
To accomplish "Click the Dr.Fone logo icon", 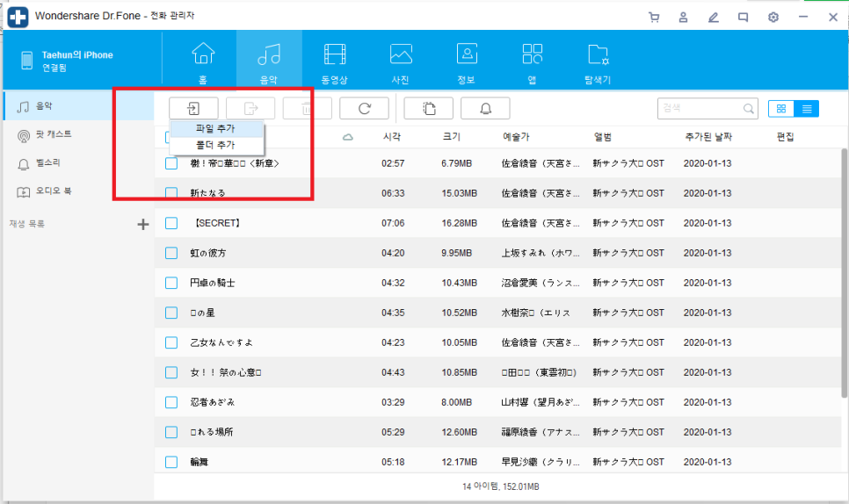I will point(18,18).
